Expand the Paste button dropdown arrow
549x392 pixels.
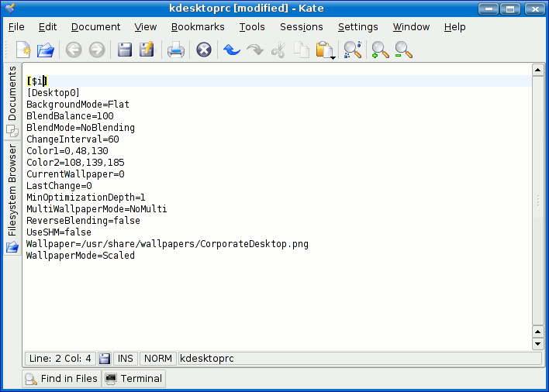333,57
